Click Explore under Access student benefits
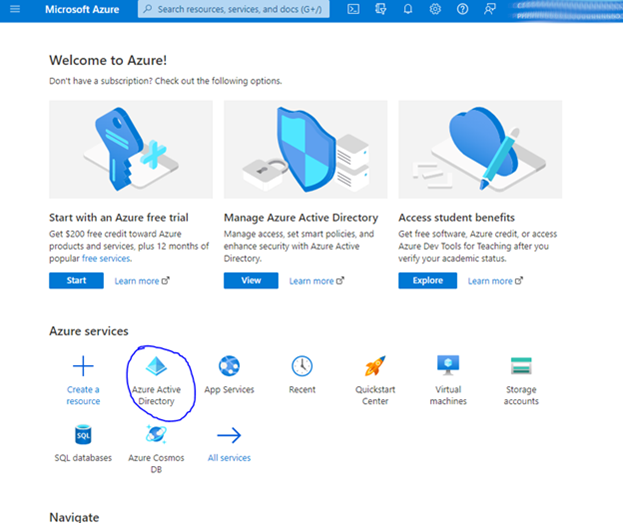The height and width of the screenshot is (523, 623). point(427,281)
